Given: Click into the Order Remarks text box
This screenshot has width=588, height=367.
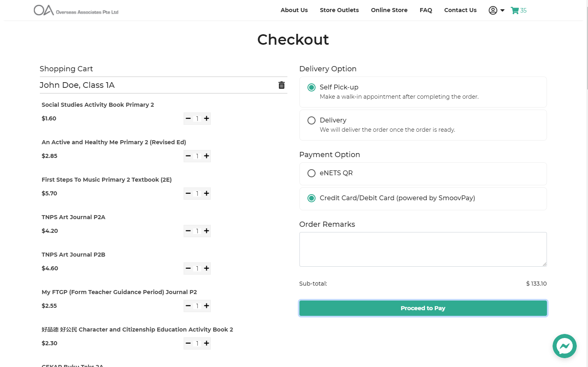Looking at the screenshot, I should click(x=423, y=249).
